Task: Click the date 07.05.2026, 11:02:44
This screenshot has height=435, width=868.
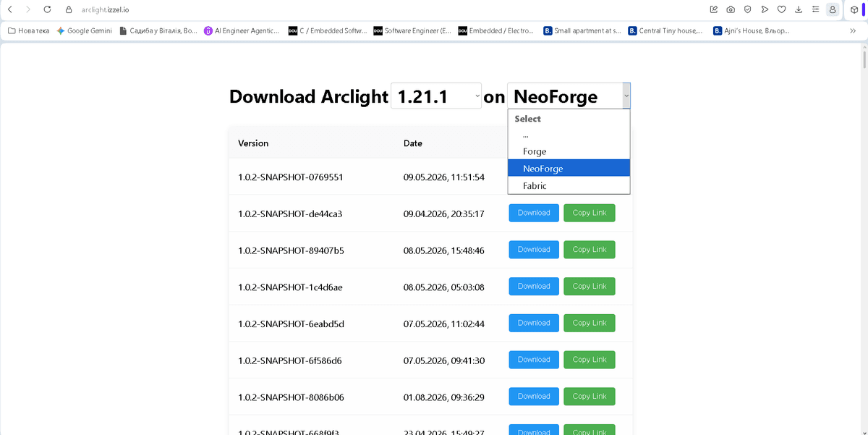Action: pos(444,324)
